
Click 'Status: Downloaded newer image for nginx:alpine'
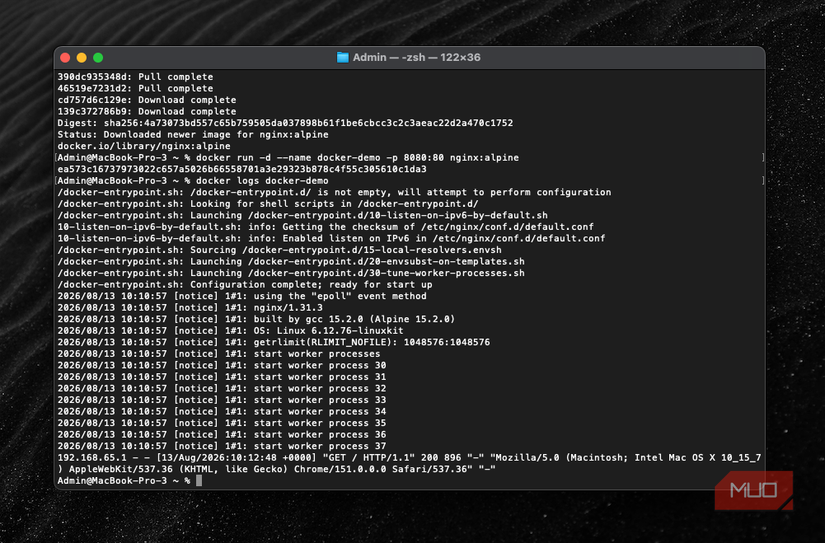[x=193, y=135]
